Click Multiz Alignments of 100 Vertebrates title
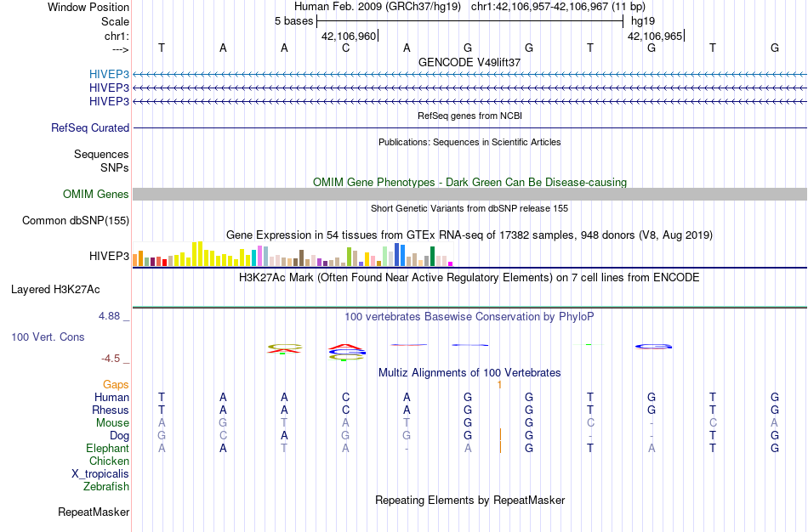This screenshot has height=532, width=808. tap(469, 373)
